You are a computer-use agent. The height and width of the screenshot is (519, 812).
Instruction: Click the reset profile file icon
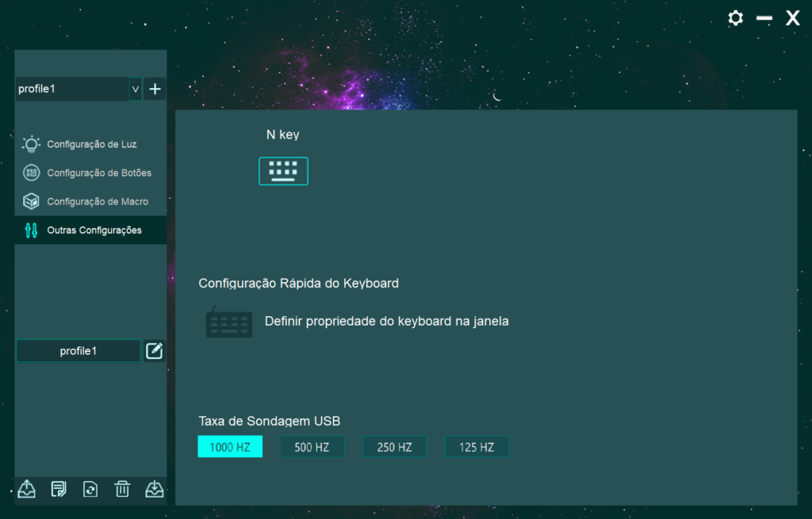[x=90, y=489]
